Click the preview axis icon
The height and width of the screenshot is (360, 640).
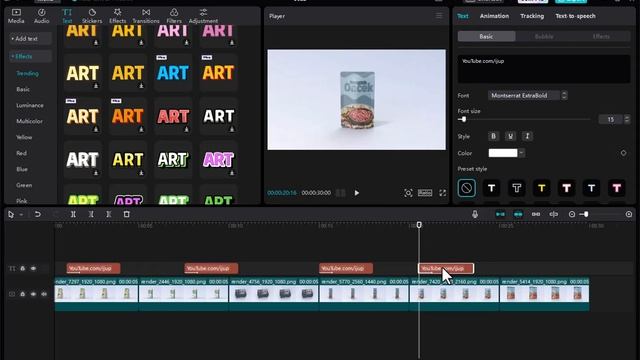pyautogui.click(x=553, y=214)
